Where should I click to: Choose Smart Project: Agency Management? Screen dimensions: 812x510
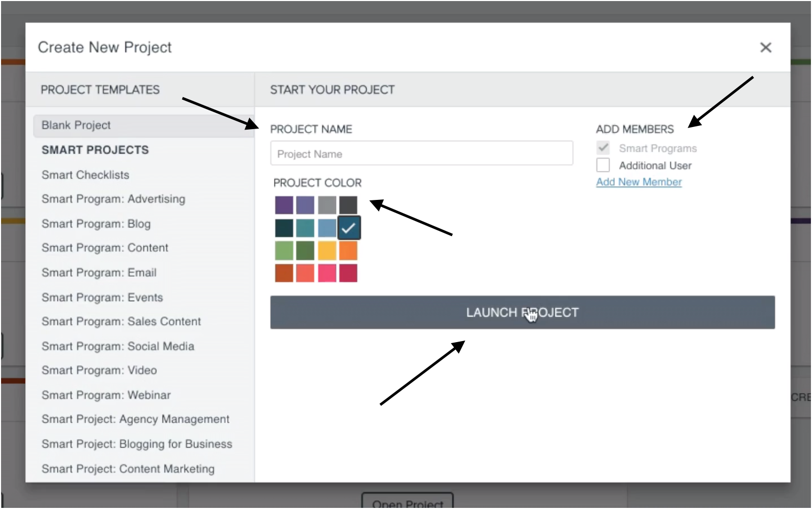tap(135, 419)
